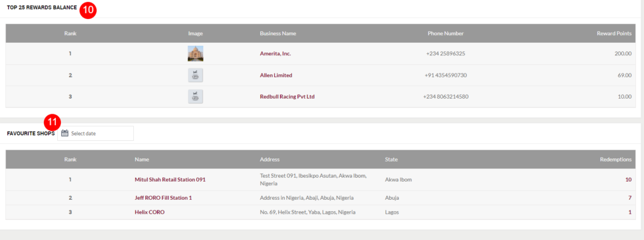Screen dimensions: 644x240
Task: Click the Allen Limited logo image
Action: click(196, 75)
